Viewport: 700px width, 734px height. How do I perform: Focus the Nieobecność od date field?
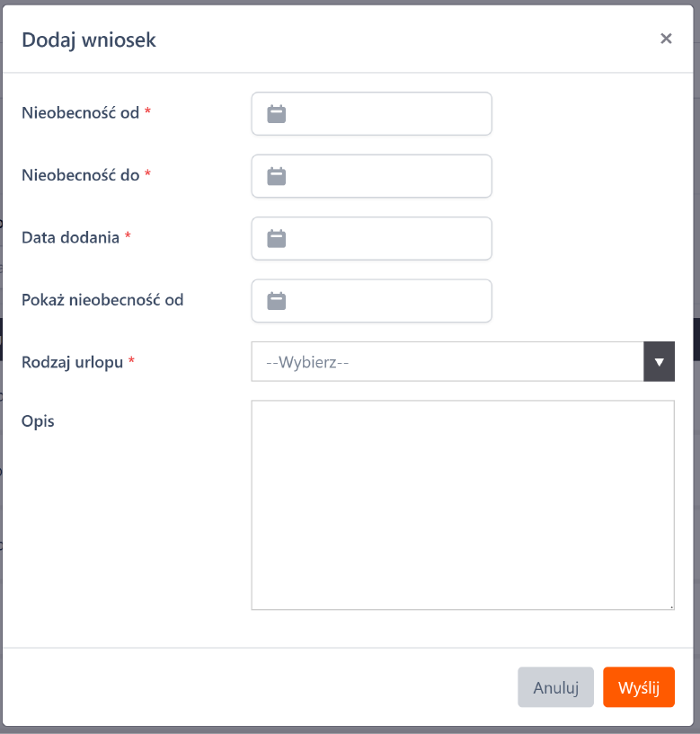click(x=386, y=114)
